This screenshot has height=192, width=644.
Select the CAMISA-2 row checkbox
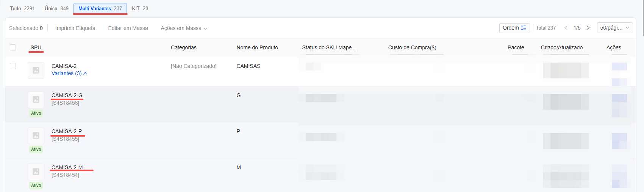pyautogui.click(x=13, y=66)
